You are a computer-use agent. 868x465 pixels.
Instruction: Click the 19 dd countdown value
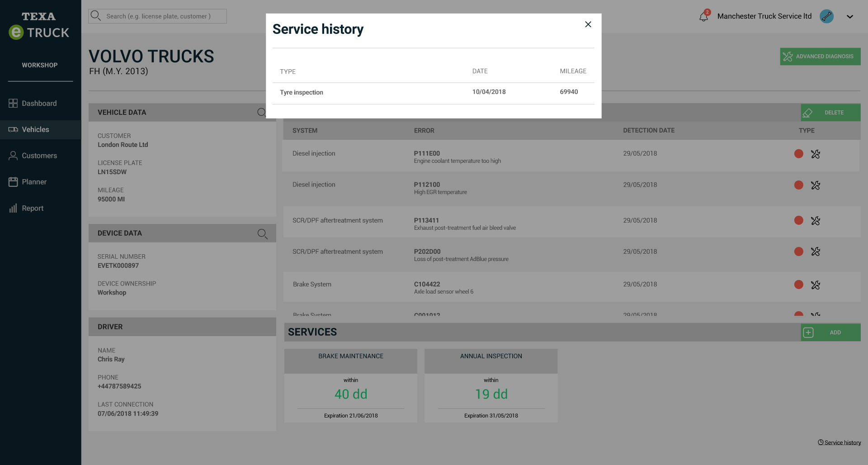[x=491, y=394]
